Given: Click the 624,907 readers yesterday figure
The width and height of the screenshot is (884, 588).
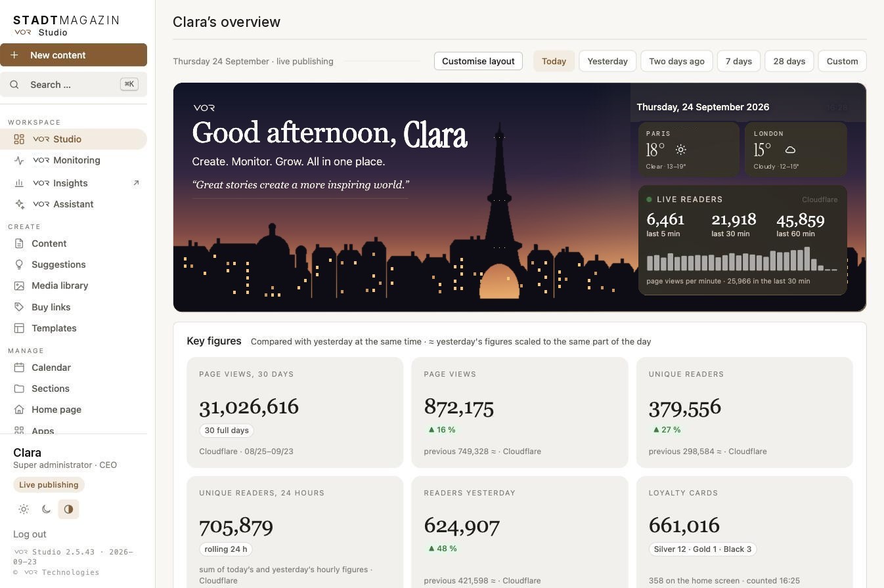Looking at the screenshot, I should pyautogui.click(x=462, y=526).
